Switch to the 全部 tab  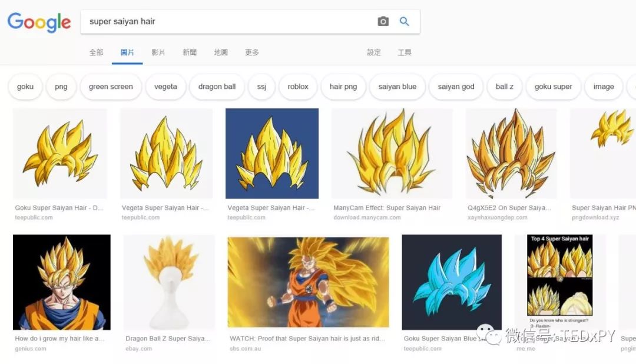96,52
